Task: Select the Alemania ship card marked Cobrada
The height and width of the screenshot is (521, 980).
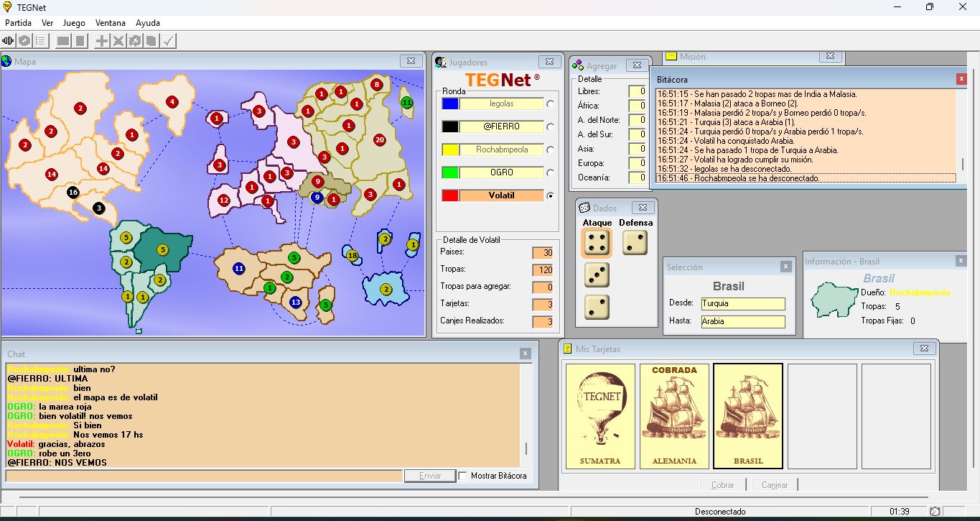Action: 674,416
